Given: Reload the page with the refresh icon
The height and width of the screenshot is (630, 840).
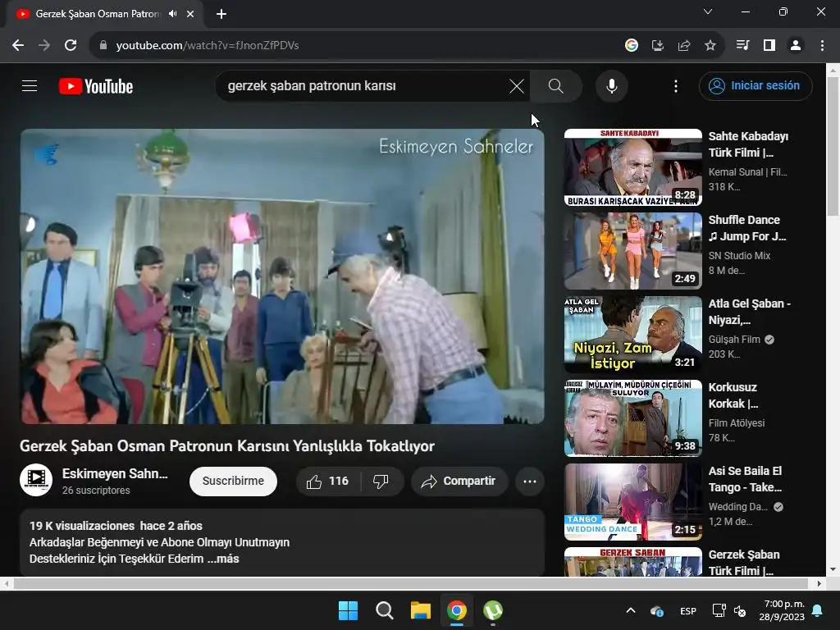Looking at the screenshot, I should pyautogui.click(x=71, y=45).
